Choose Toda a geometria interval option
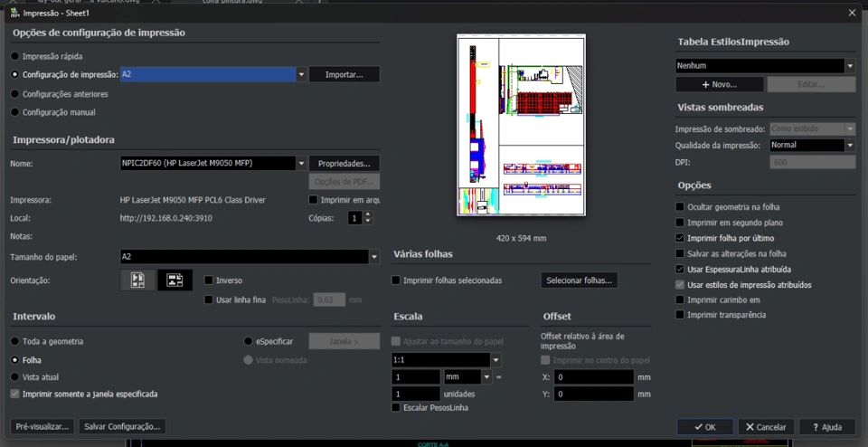 pos(15,341)
